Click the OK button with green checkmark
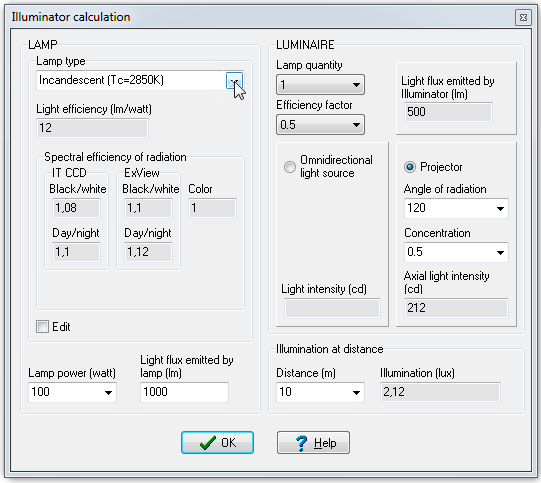This screenshot has height=483, width=541. click(x=217, y=443)
